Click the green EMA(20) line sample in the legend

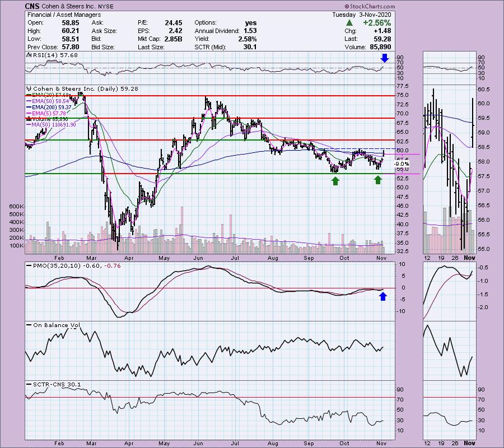pyautogui.click(x=29, y=95)
